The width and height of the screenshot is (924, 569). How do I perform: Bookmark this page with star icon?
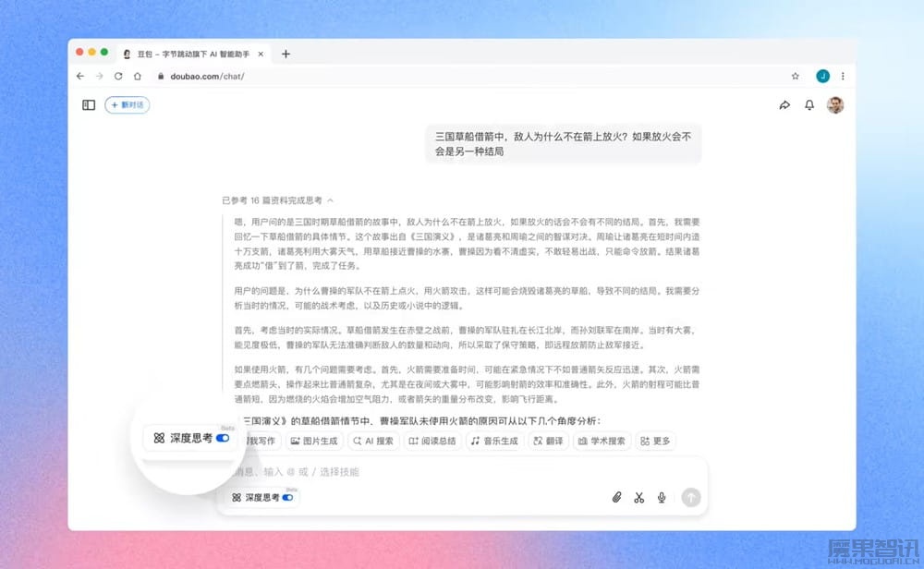795,76
